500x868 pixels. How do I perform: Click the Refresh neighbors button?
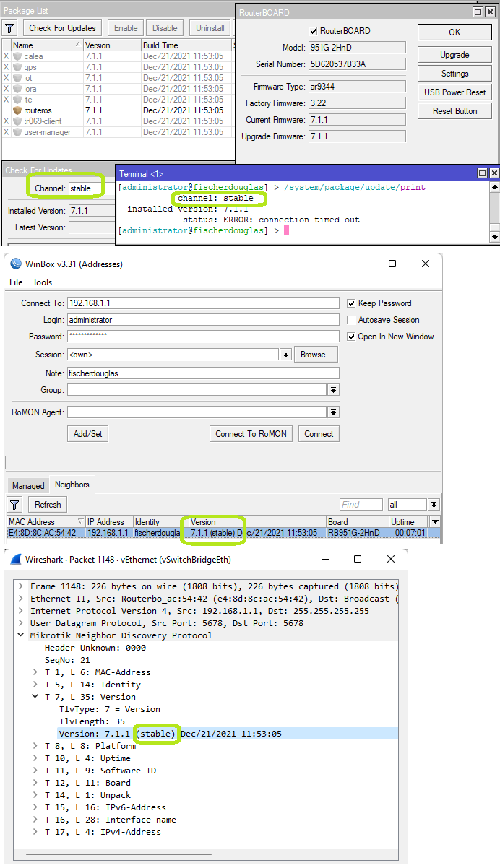tap(48, 505)
